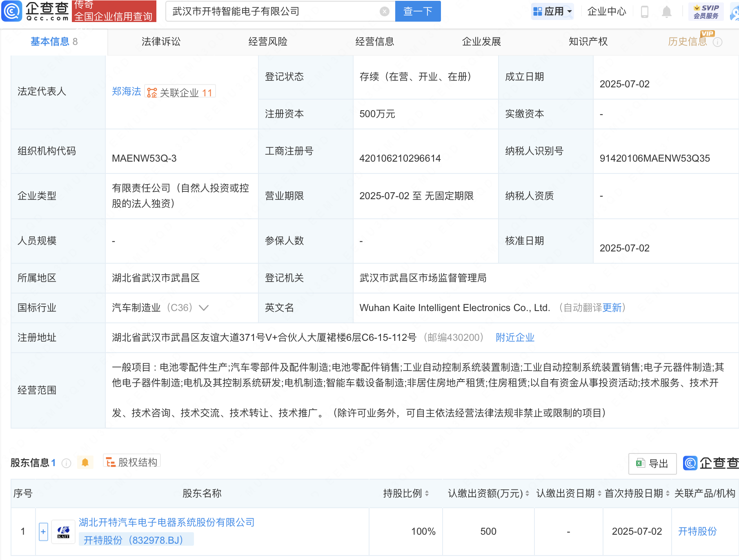Click the registered address text on 友谊大道371号
Screen dimensions: 739x560
264,338
